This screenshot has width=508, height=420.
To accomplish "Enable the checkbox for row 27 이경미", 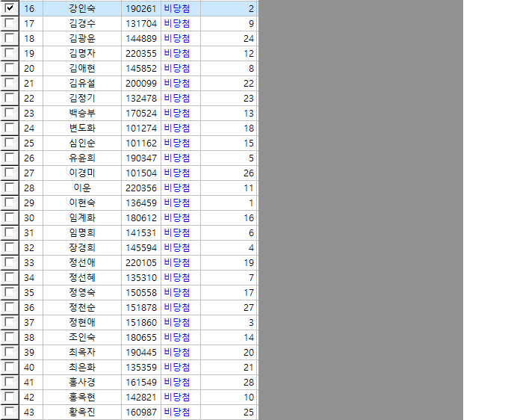I will (10, 172).
